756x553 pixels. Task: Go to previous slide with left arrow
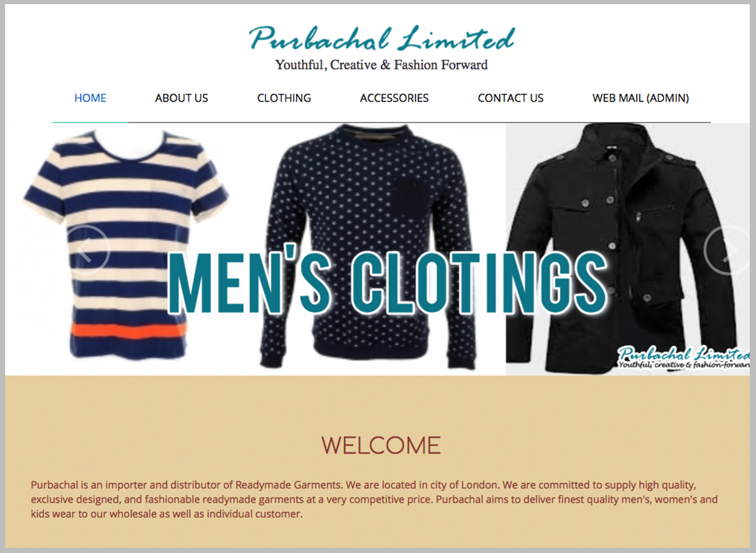86,250
